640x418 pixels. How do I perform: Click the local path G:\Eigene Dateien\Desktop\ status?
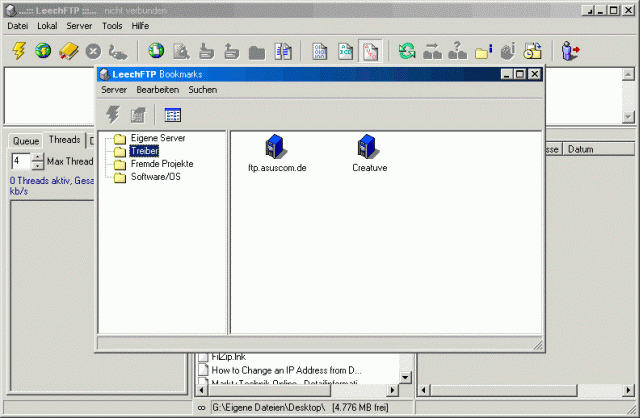pyautogui.click(x=269, y=407)
